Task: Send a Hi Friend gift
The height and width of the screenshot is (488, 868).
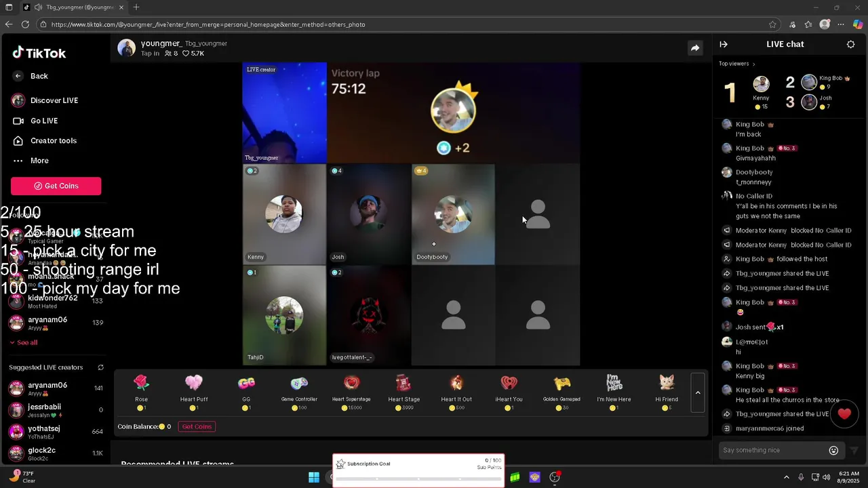Action: [x=667, y=392]
